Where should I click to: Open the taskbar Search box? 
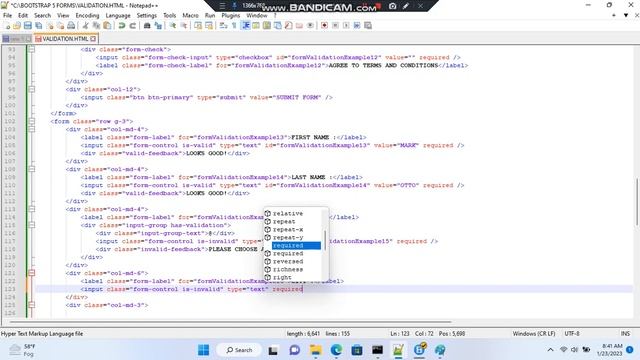[239, 350]
